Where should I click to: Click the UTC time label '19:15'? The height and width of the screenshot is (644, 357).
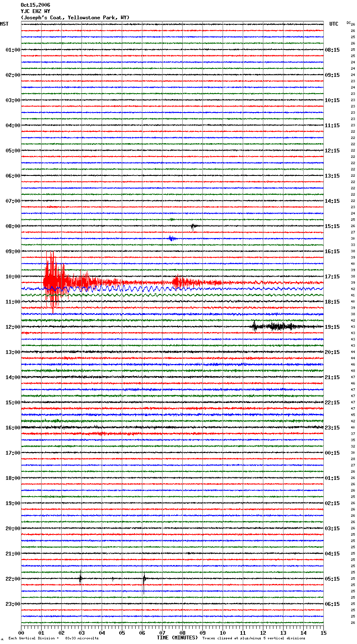click(x=332, y=327)
